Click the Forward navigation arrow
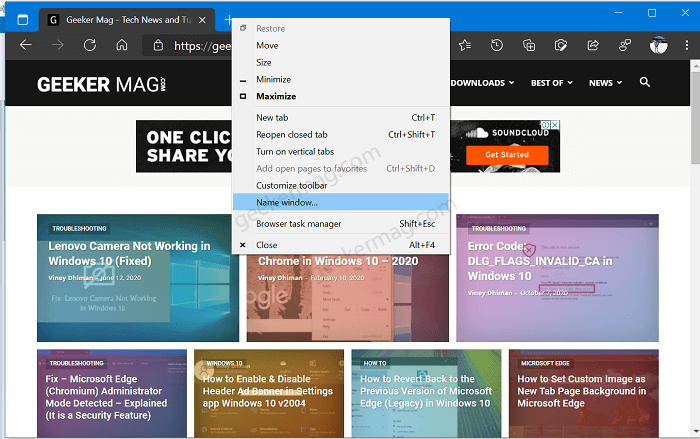This screenshot has height=439, width=700. click(x=57, y=45)
